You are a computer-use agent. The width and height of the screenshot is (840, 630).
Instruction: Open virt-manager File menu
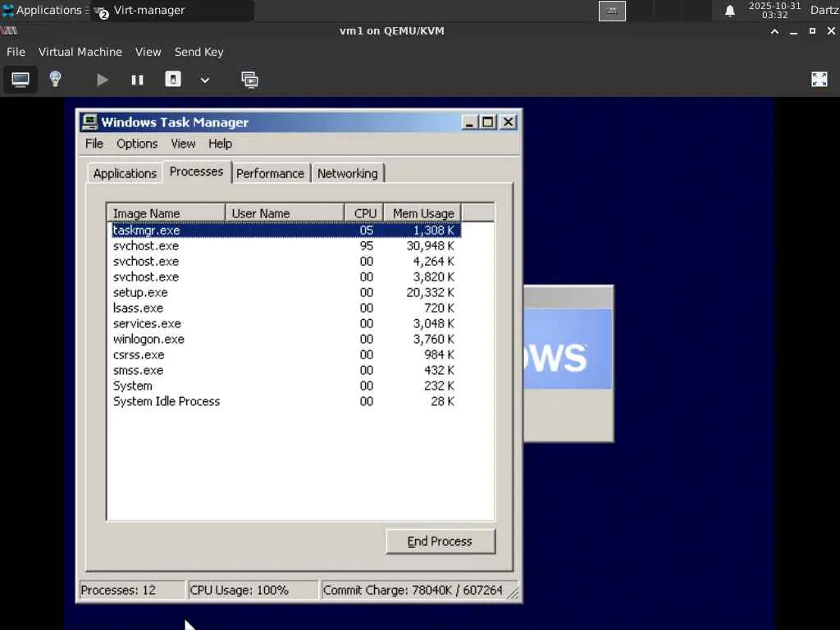point(16,52)
